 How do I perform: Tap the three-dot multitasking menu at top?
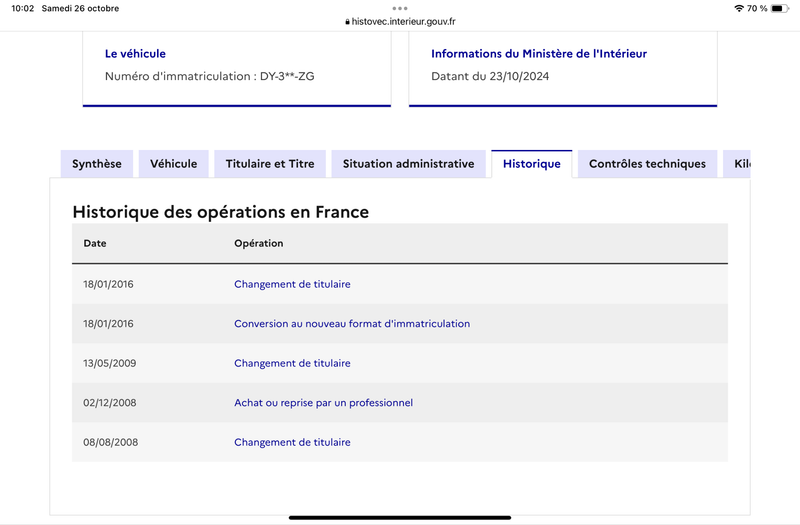pos(400,8)
